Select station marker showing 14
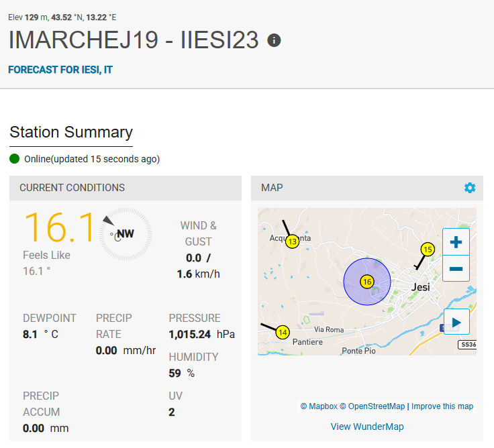Viewport: 494px width, 448px height. [x=283, y=332]
